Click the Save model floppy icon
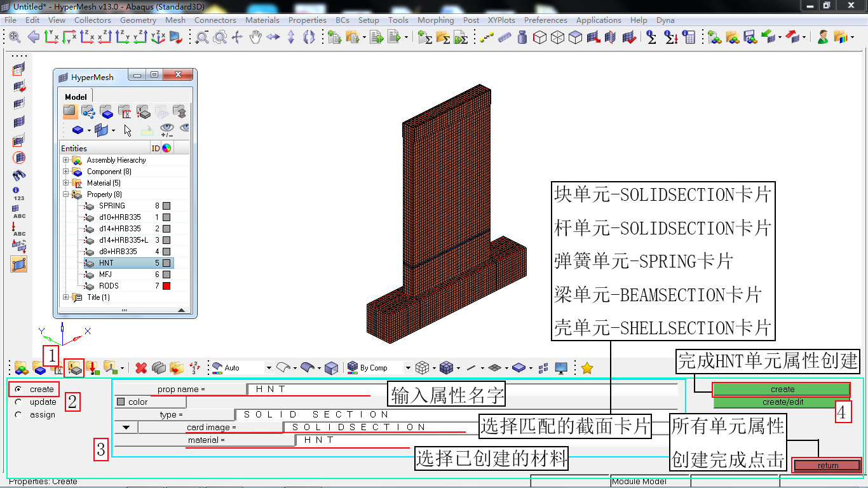 pyautogui.click(x=750, y=37)
